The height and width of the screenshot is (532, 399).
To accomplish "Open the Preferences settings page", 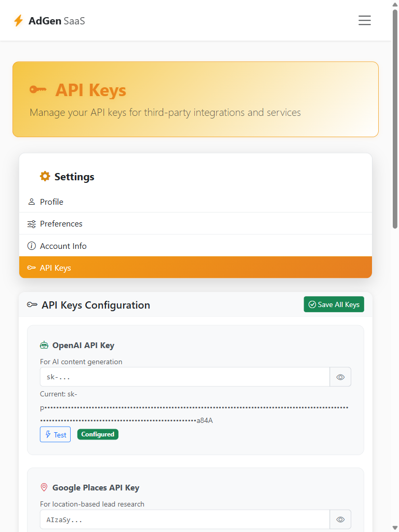I will point(195,223).
